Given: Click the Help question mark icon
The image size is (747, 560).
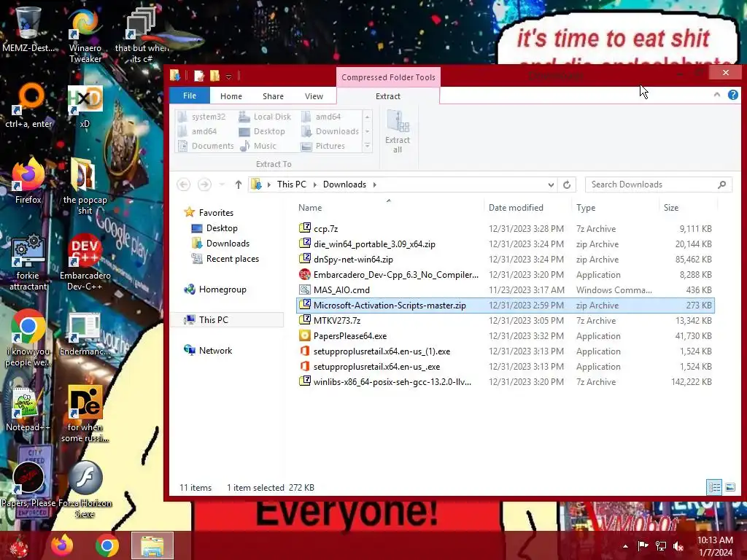Looking at the screenshot, I should click(x=733, y=95).
